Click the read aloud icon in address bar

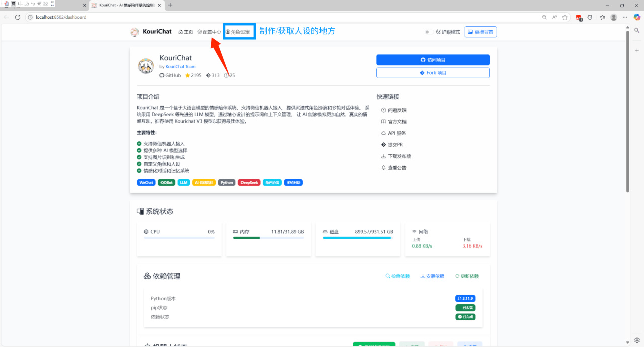(x=554, y=17)
